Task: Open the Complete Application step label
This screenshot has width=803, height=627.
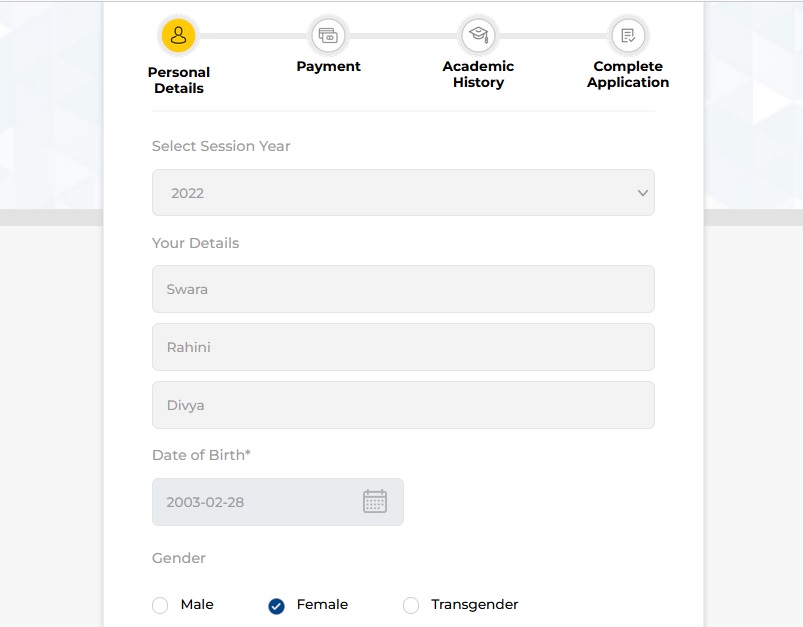Action: 628,74
